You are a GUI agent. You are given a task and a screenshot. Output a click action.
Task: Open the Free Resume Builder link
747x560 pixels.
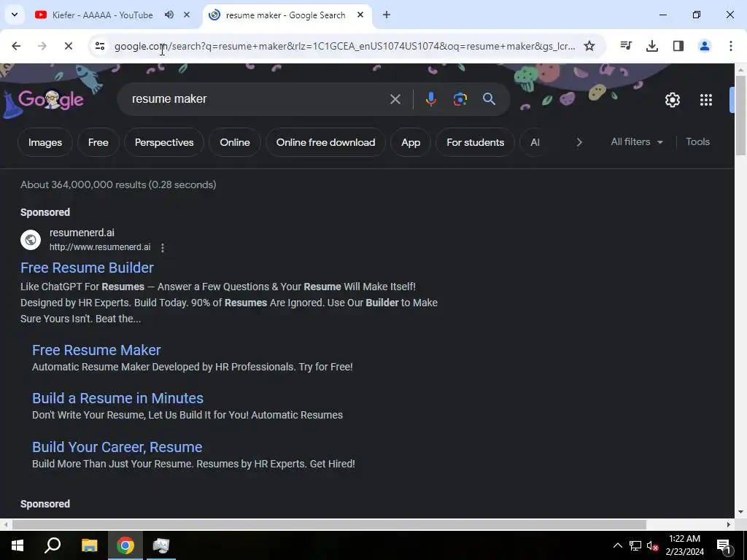coord(87,268)
